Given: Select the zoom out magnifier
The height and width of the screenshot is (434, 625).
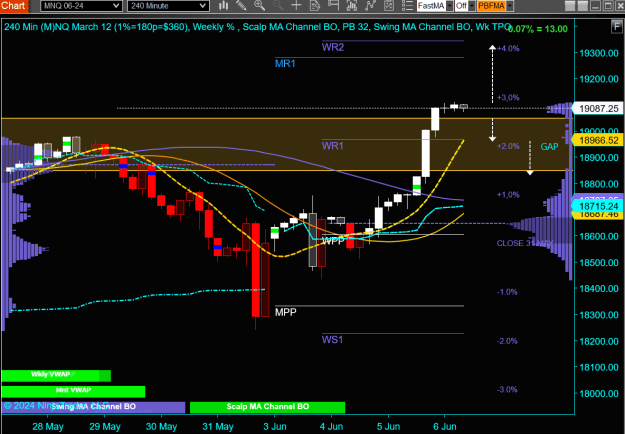Looking at the screenshot, I should pos(278,6).
